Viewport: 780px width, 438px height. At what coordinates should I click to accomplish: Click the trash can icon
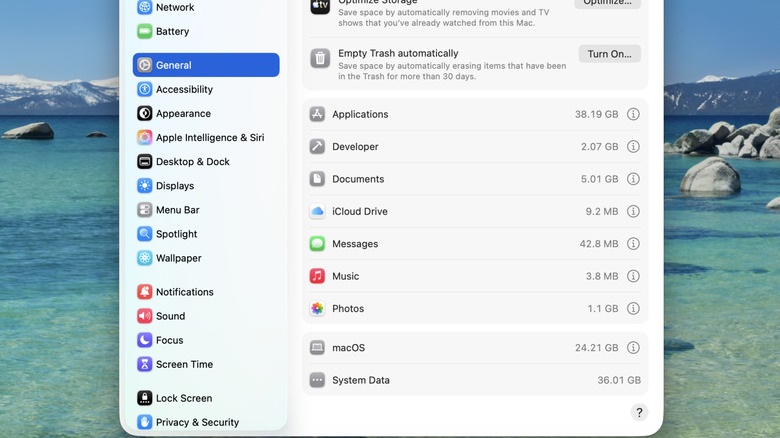[x=320, y=58]
